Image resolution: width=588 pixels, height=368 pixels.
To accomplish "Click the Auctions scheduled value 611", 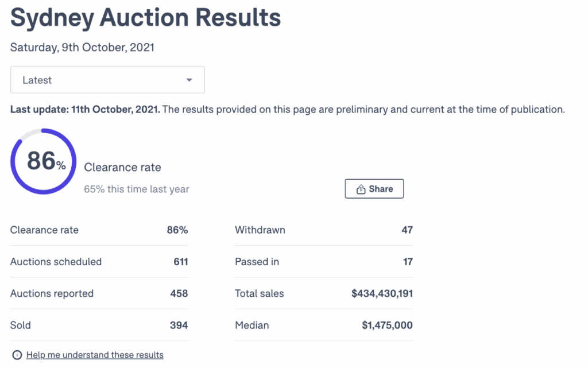I will 180,262.
